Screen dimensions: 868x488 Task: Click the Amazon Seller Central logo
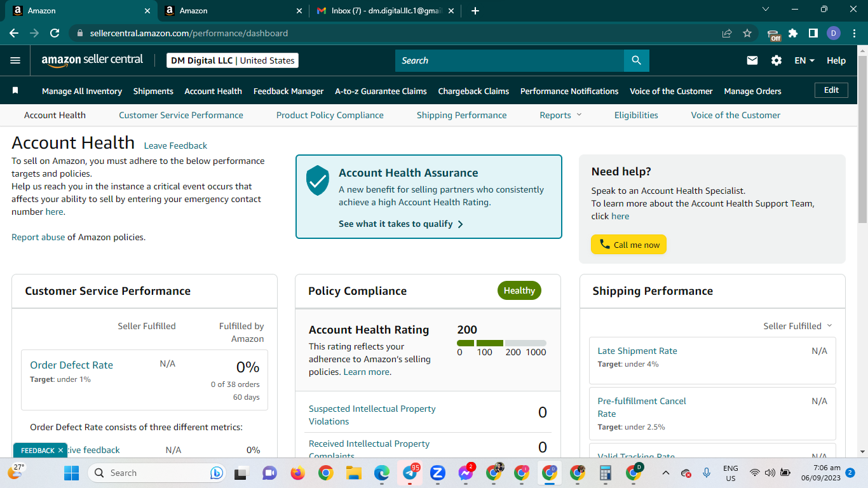[x=93, y=60]
